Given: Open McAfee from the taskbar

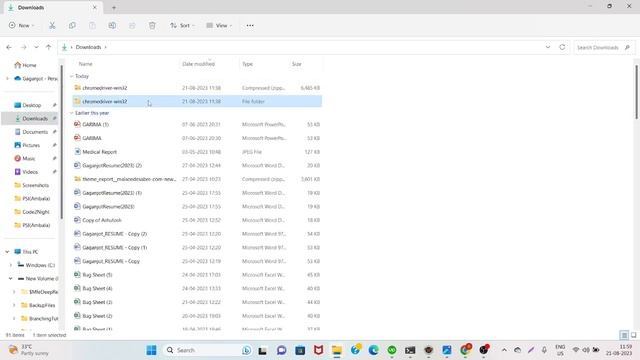Looking at the screenshot, I should 318,350.
